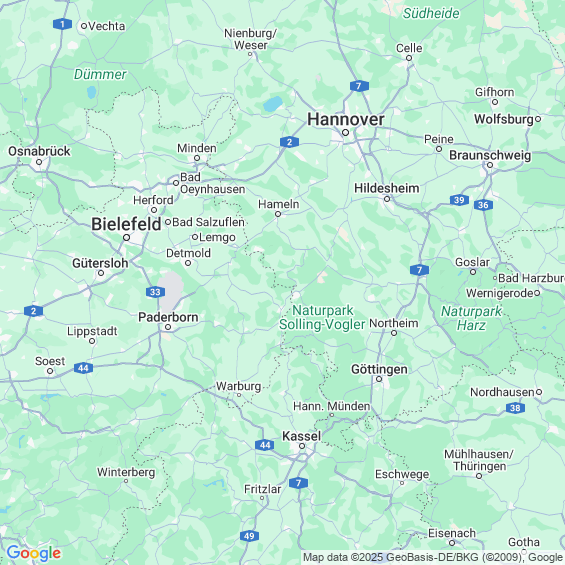This screenshot has height=565, width=565.
Task: Select the Naturpark Harz label
Action: coord(471,318)
